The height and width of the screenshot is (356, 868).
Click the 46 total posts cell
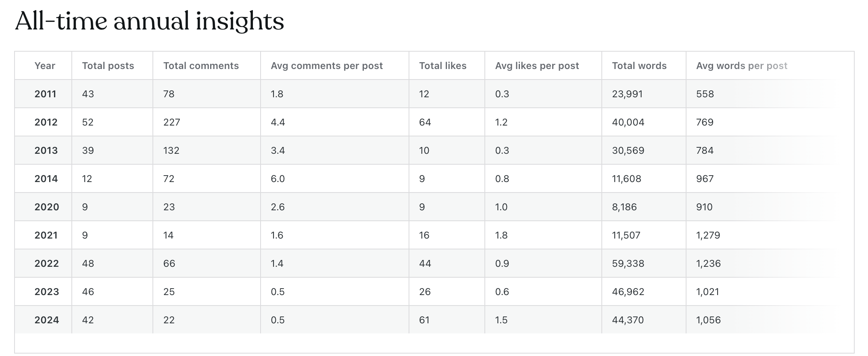point(88,292)
